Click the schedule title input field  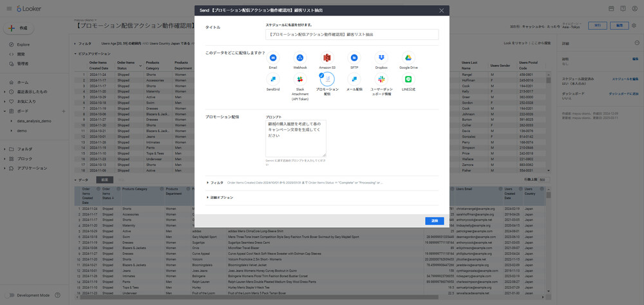352,35
